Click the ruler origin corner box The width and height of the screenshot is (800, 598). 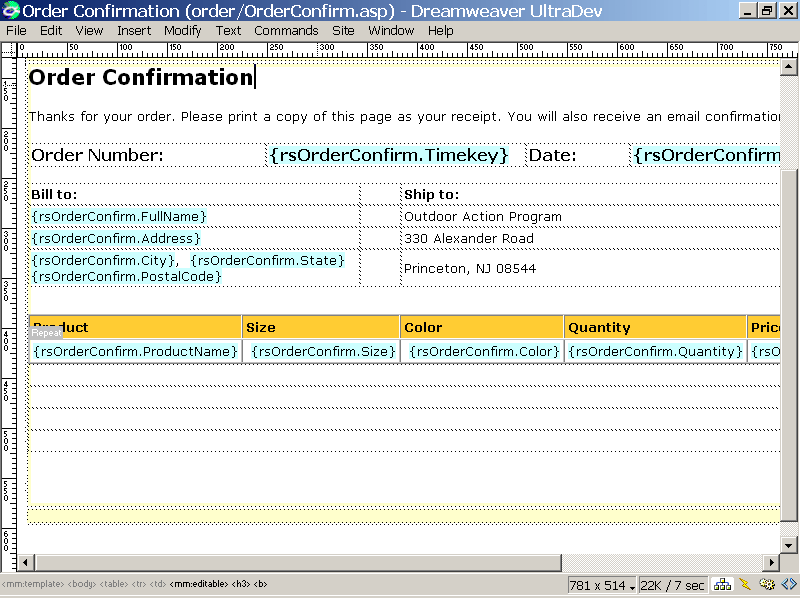pos(10,48)
